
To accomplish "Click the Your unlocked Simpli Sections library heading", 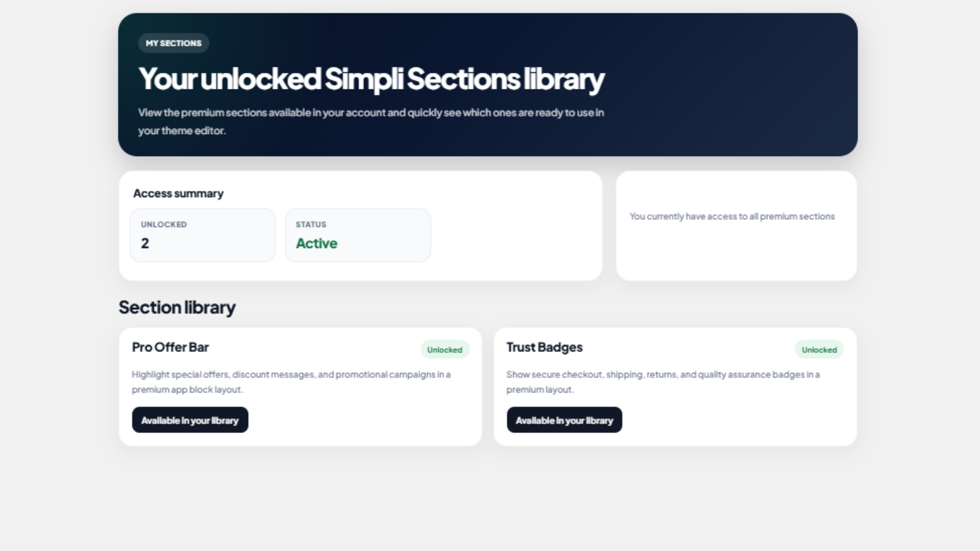I will coord(371,78).
